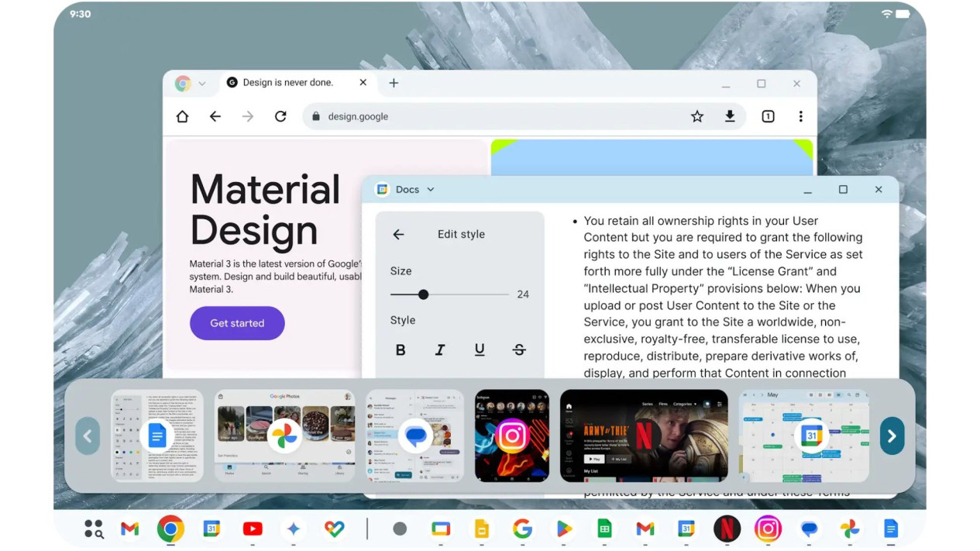Toggle strikethrough in Edit style panel

pyautogui.click(x=519, y=350)
